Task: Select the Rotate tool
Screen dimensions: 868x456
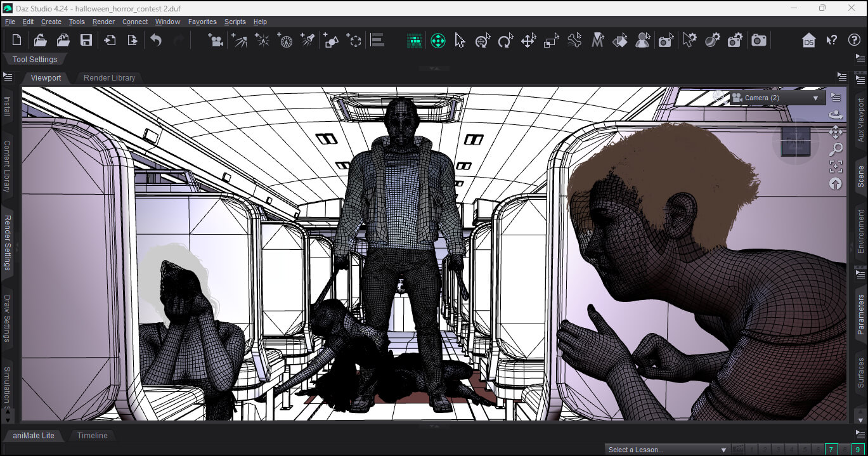Action: [505, 41]
